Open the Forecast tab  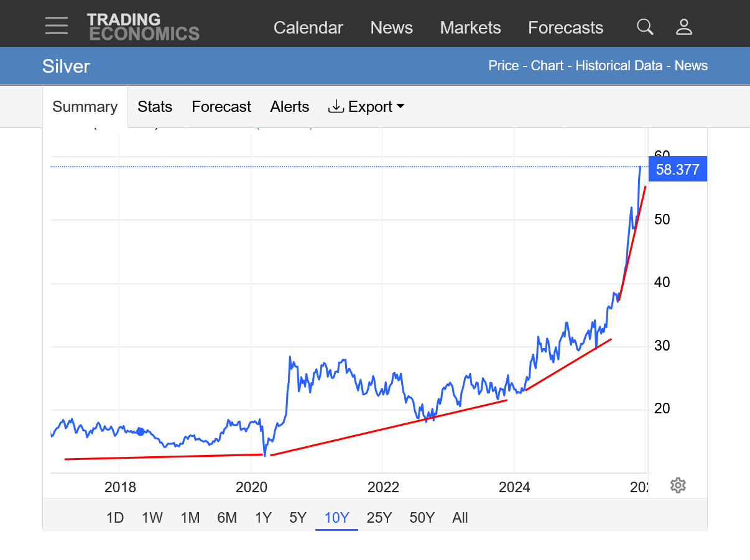(x=221, y=107)
